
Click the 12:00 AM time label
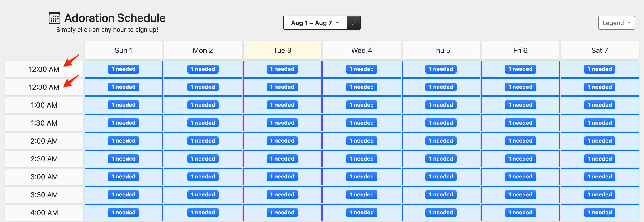44,69
